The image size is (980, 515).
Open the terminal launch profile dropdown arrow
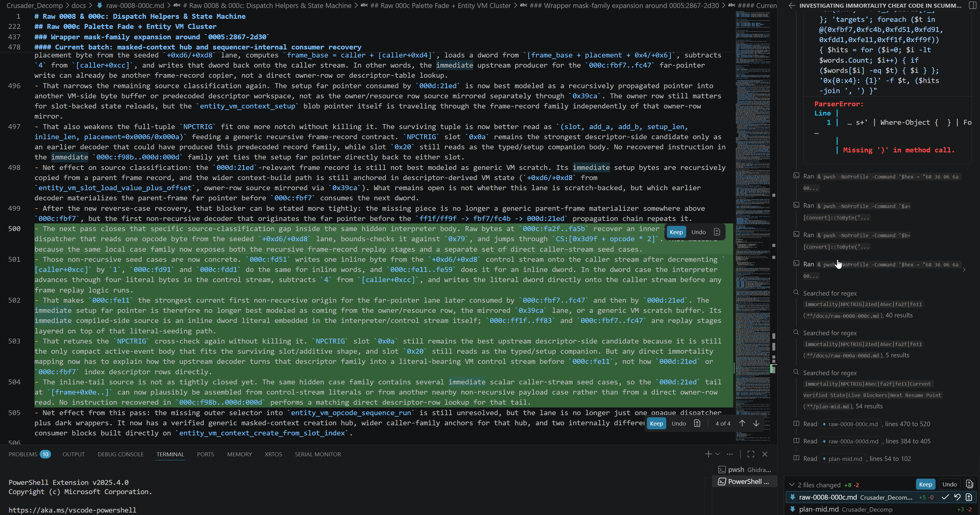click(718, 454)
